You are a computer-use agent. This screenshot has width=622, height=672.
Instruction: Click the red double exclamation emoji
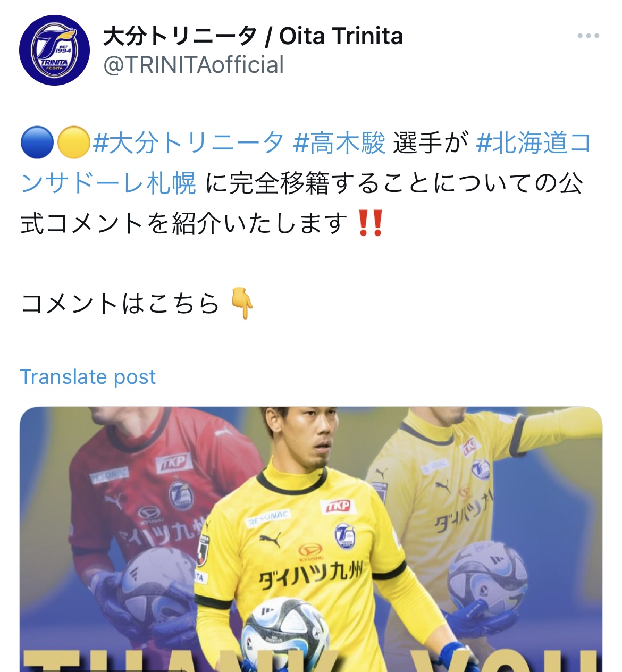371,223
